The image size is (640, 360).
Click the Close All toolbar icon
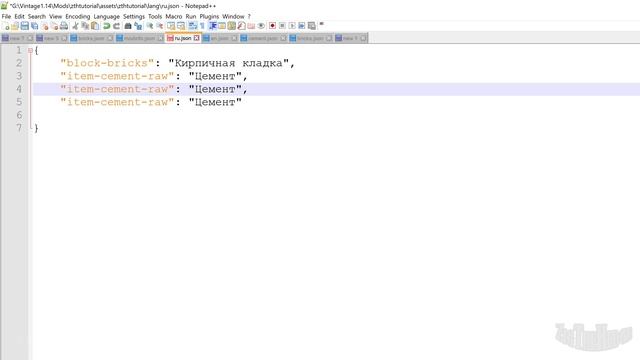[x=54, y=26]
